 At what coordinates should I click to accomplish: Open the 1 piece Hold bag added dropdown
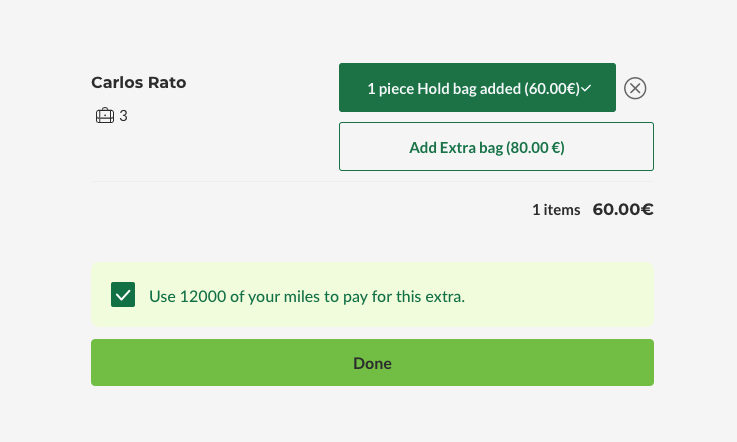(x=477, y=88)
